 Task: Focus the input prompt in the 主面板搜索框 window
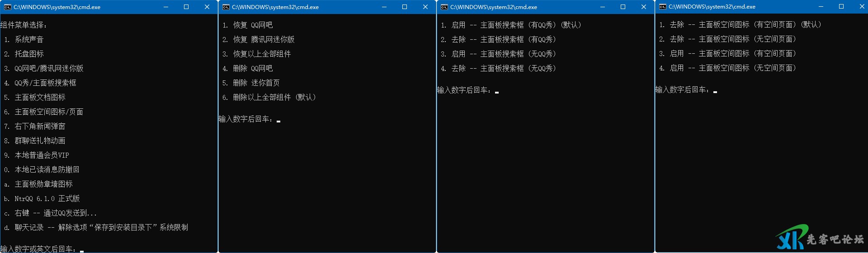tap(497, 90)
